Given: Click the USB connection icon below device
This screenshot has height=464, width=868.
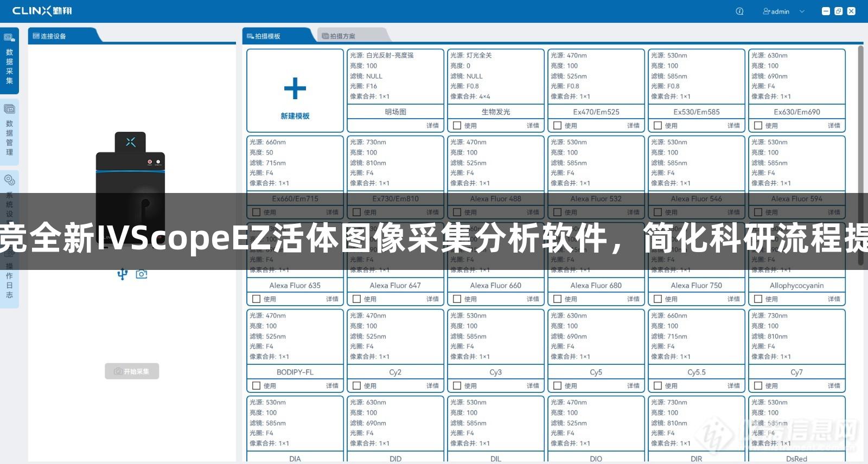Looking at the screenshot, I should [123, 274].
